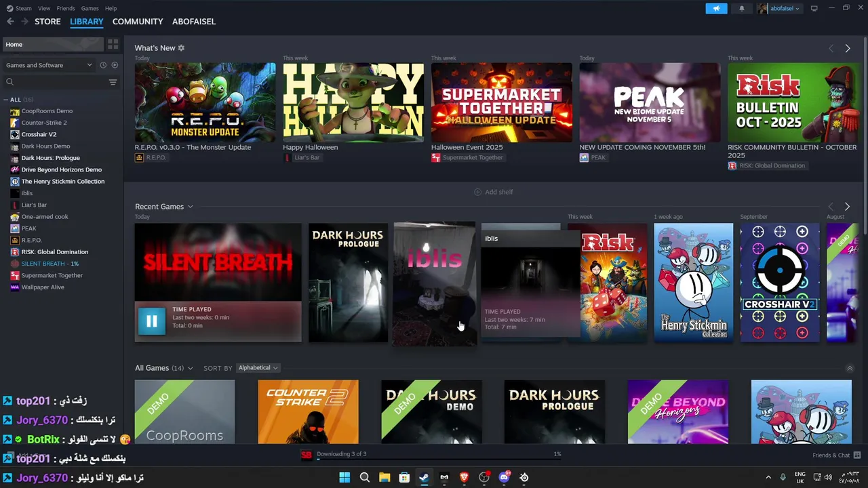Open the Downloading 3 of 3 status

(342, 454)
